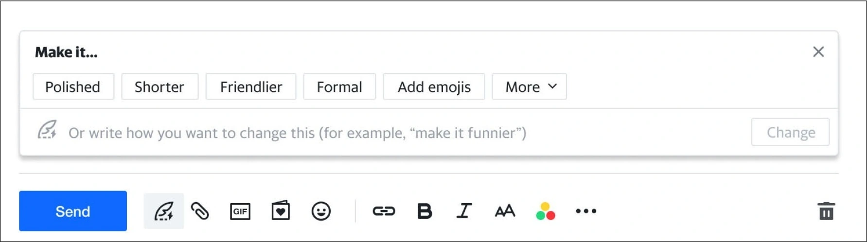Open the font size AA option
The height and width of the screenshot is (243, 868).
tap(505, 211)
